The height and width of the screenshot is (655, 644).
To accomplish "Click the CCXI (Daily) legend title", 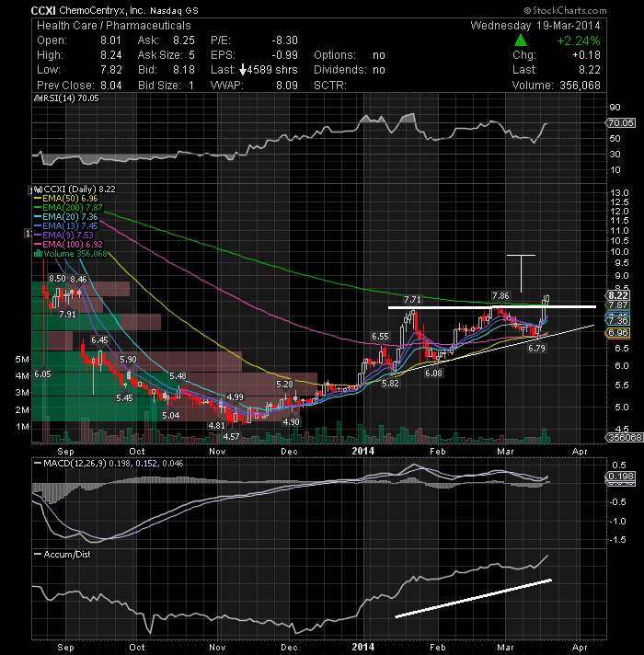I will [79, 190].
